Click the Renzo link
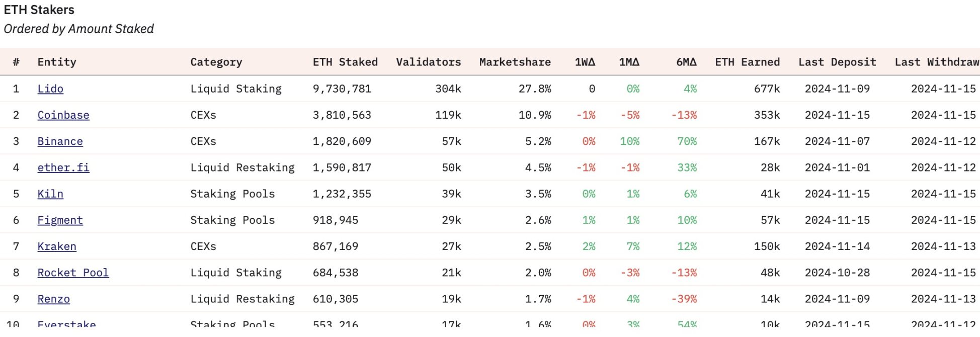This screenshot has height=337, width=980. click(53, 299)
